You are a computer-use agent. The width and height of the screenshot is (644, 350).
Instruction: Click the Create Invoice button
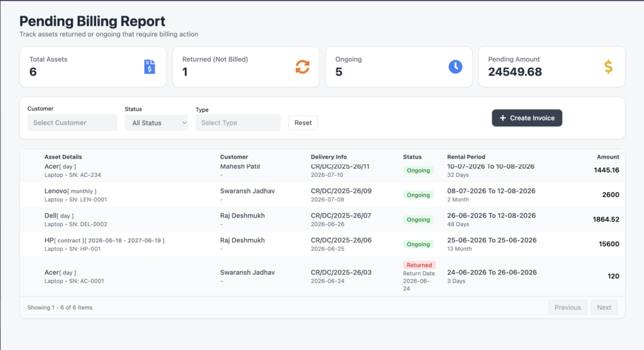(527, 118)
